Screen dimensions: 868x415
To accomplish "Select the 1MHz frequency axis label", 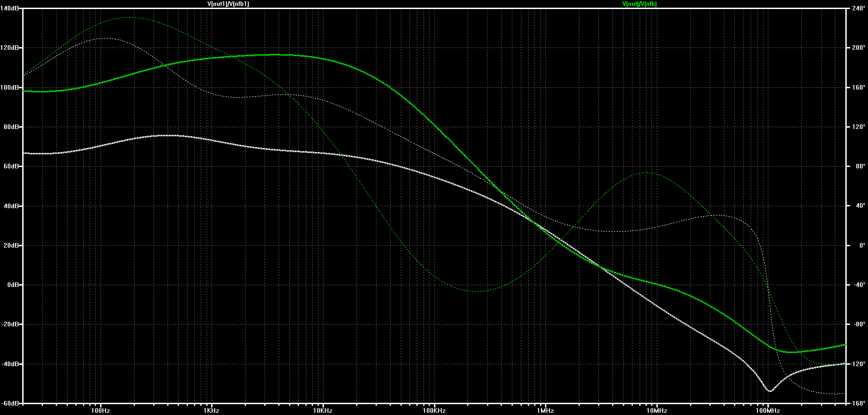I will tap(545, 411).
